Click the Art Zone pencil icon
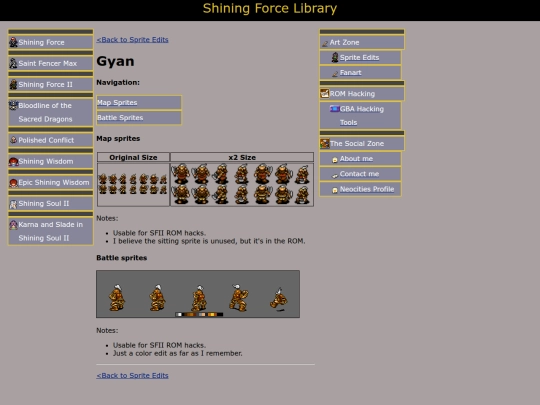540x405 pixels. tap(324, 43)
